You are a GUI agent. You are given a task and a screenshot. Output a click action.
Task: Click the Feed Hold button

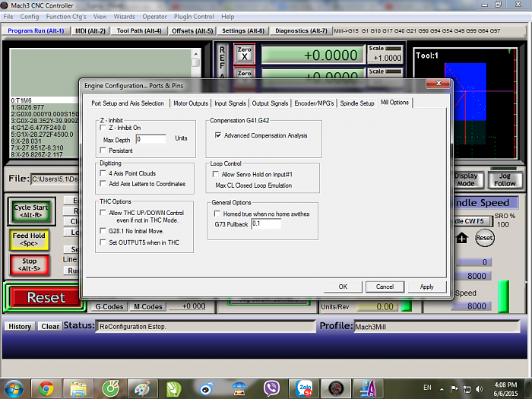[29, 239]
